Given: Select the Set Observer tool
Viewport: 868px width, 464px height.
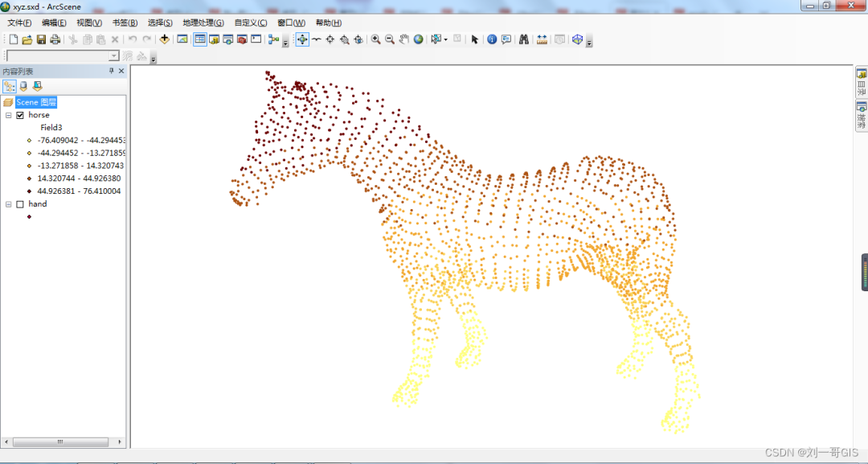Looking at the screenshot, I should [x=358, y=39].
